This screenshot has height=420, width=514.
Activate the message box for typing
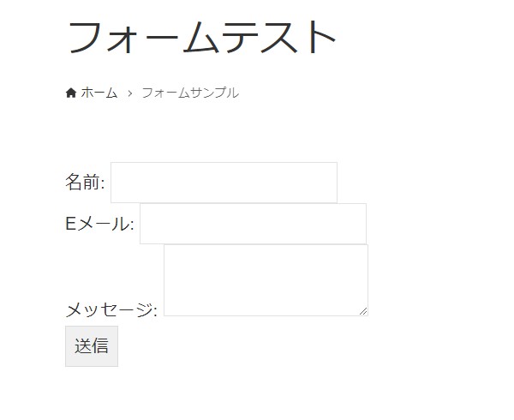pos(266,279)
